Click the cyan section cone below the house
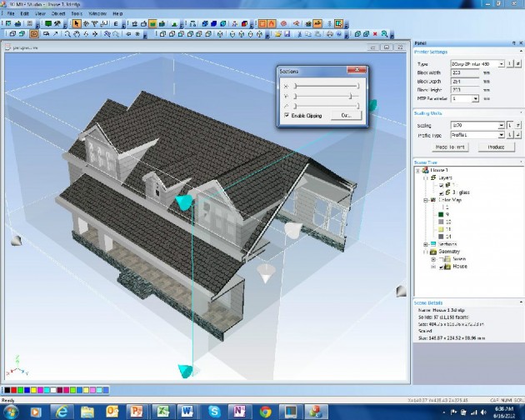The height and width of the screenshot is (420, 525). [x=185, y=371]
